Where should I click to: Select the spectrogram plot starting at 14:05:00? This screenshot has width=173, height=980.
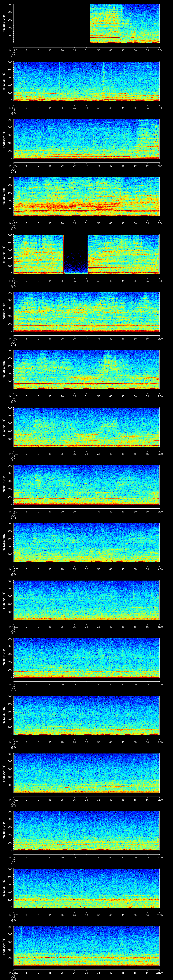[x=87, y=81]
